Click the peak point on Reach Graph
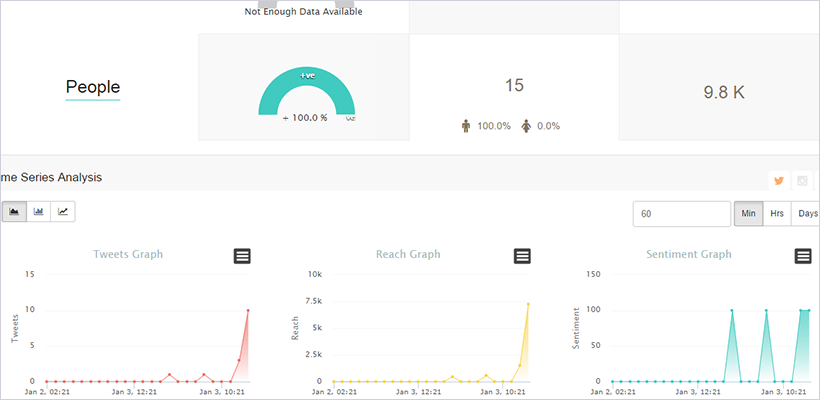The width and height of the screenshot is (820, 400). [528, 304]
